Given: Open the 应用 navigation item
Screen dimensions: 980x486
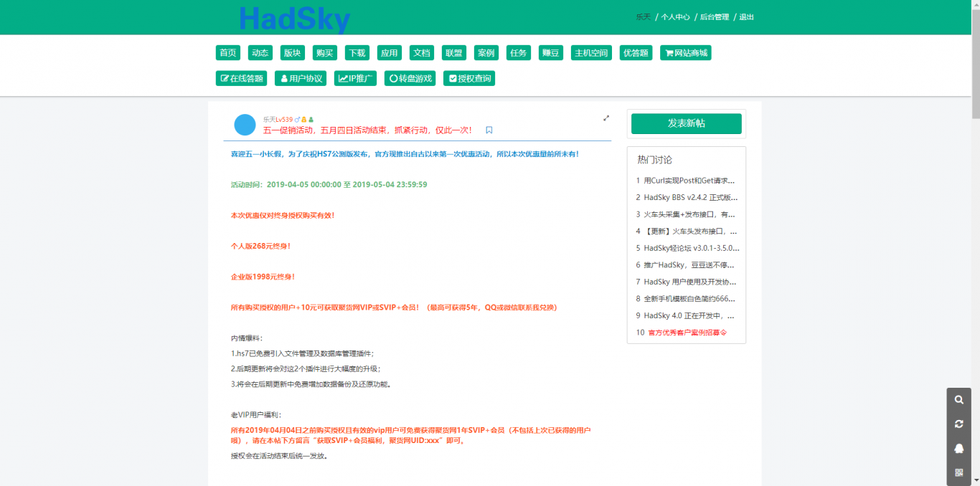Looking at the screenshot, I should 390,53.
